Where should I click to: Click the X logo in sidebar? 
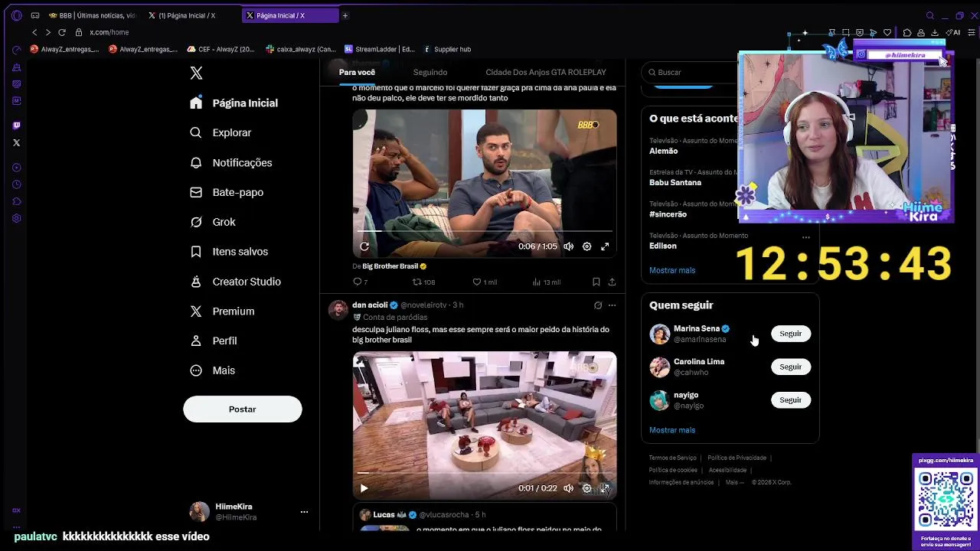[197, 73]
